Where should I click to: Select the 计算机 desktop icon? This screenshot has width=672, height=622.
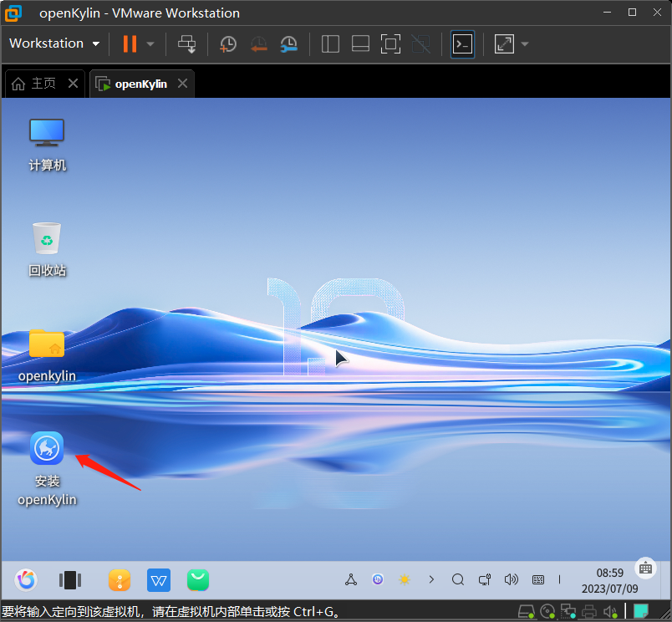coord(47,145)
